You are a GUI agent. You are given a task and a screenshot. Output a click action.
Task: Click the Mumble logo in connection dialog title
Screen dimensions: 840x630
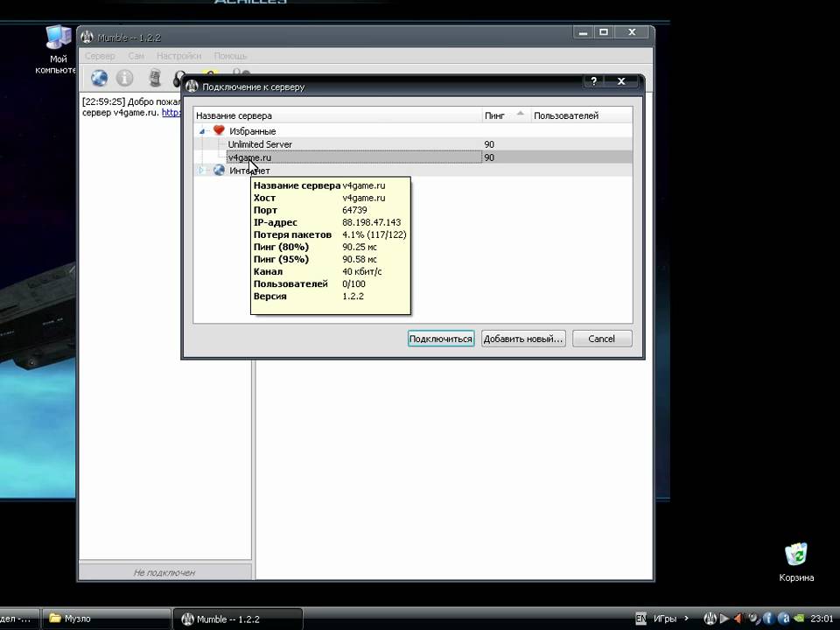click(x=192, y=87)
